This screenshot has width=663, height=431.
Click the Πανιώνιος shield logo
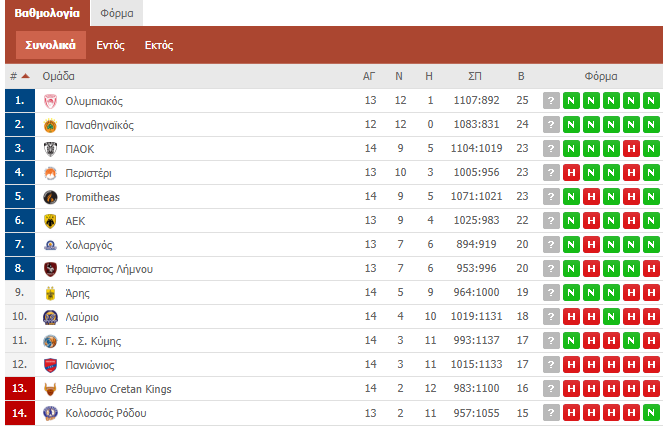point(50,365)
